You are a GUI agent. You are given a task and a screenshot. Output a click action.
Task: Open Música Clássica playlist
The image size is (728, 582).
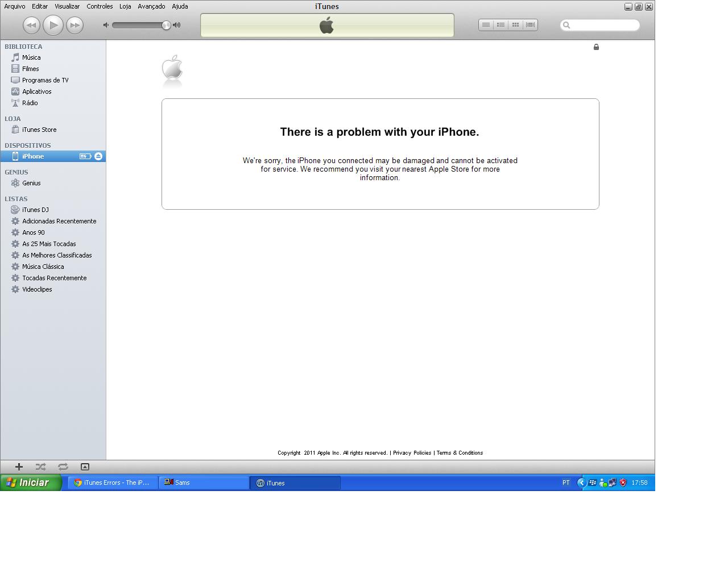53,267
